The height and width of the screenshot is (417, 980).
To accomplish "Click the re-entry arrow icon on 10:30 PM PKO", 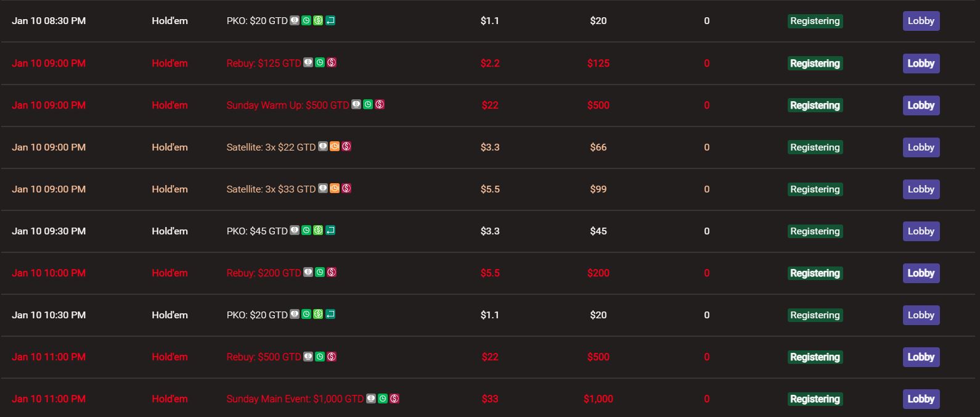I will [x=330, y=315].
